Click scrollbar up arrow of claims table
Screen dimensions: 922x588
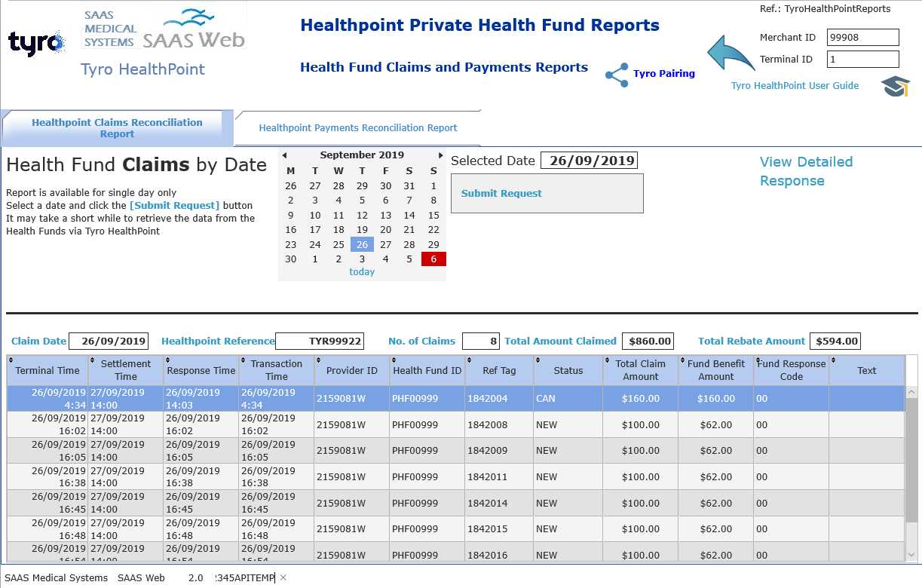pyautogui.click(x=911, y=393)
